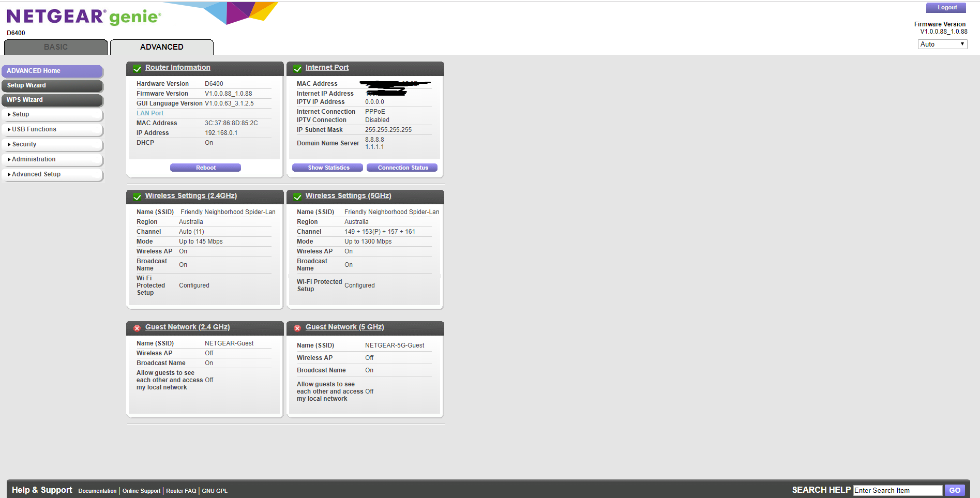Image resolution: width=980 pixels, height=498 pixels.
Task: Open the Router FAQ footer link
Action: pos(181,491)
